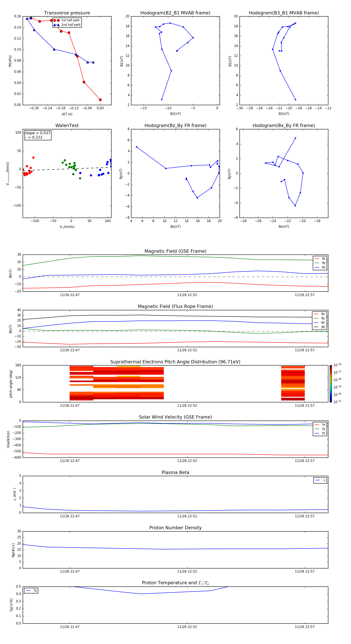Click the "Pt(nPa)" y-axis label
Viewport: 351px width, 644px height.
click(x=10, y=61)
